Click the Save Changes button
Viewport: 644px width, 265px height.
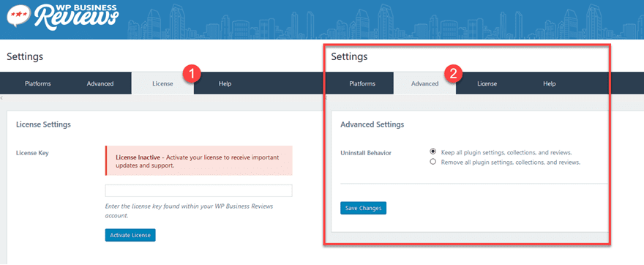pyautogui.click(x=364, y=208)
